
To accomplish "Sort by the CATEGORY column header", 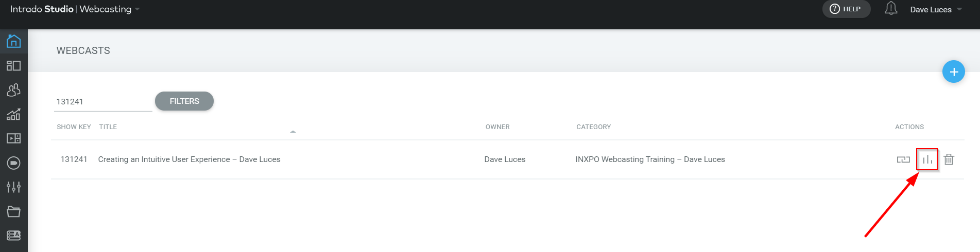I will [594, 127].
